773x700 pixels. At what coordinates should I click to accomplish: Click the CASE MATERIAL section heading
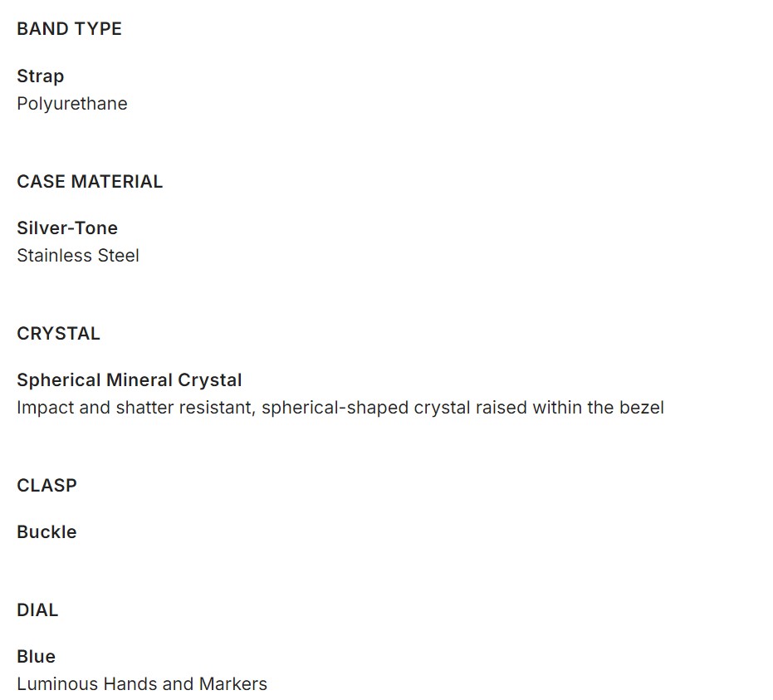pos(90,182)
